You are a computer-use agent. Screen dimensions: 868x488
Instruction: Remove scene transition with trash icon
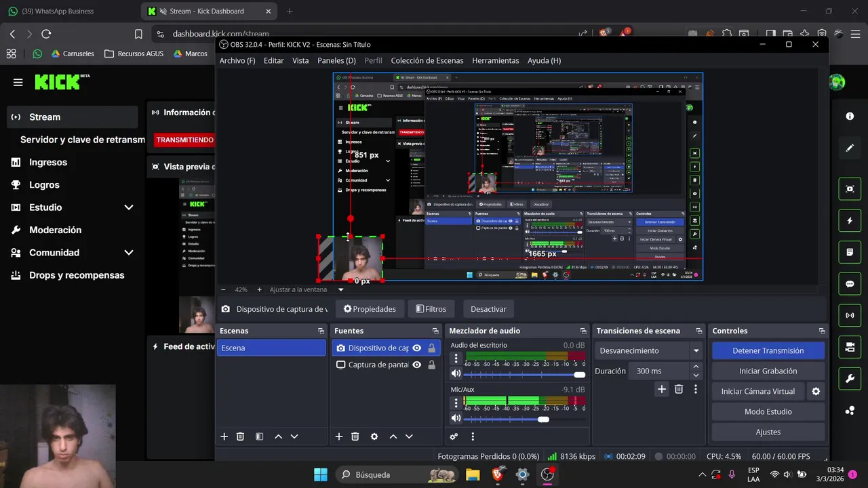tap(679, 389)
